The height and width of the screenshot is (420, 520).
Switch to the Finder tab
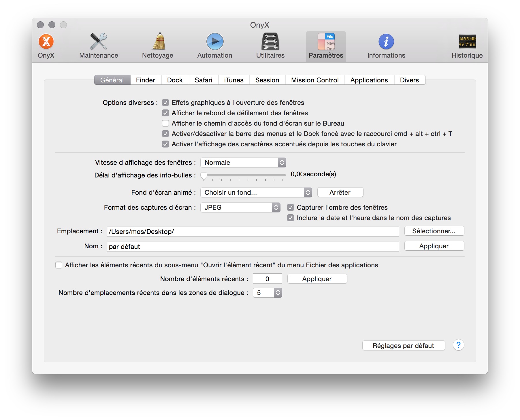pyautogui.click(x=146, y=80)
